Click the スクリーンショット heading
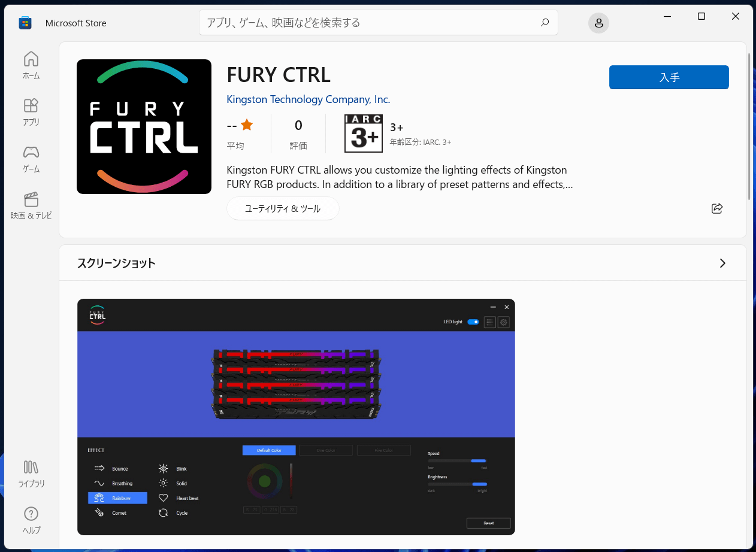Viewport: 756px width, 552px height. [116, 263]
